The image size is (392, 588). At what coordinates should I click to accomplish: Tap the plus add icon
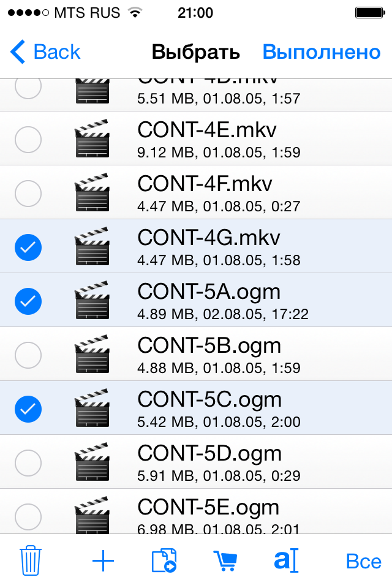pos(103,560)
